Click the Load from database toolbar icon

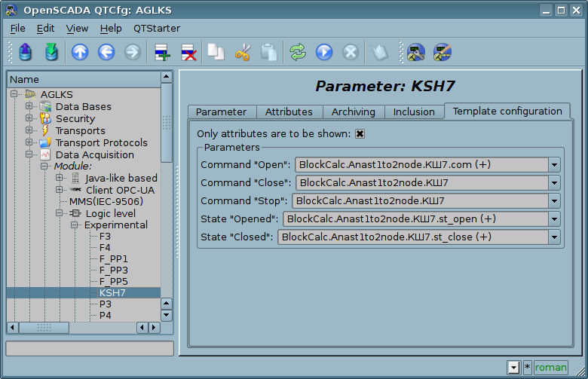click(x=25, y=52)
